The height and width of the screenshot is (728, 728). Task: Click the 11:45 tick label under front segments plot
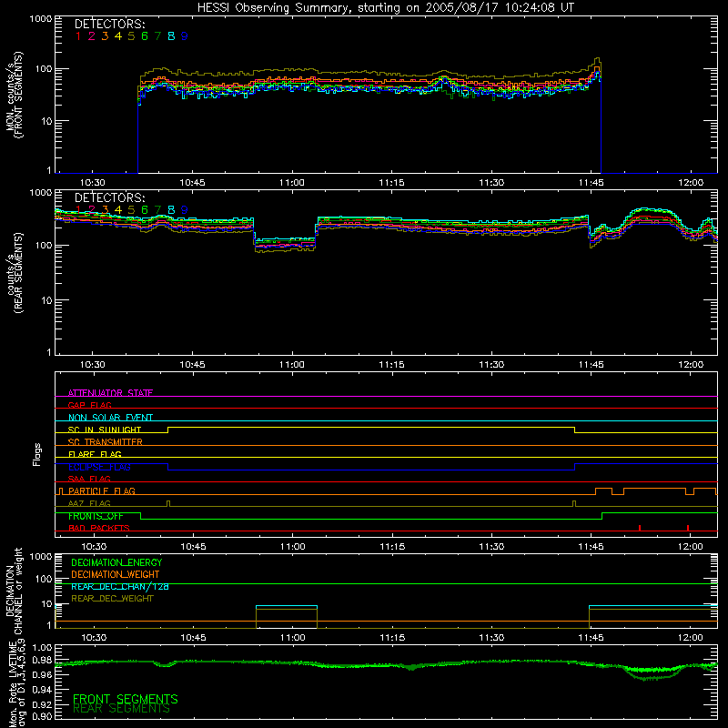coord(591,183)
